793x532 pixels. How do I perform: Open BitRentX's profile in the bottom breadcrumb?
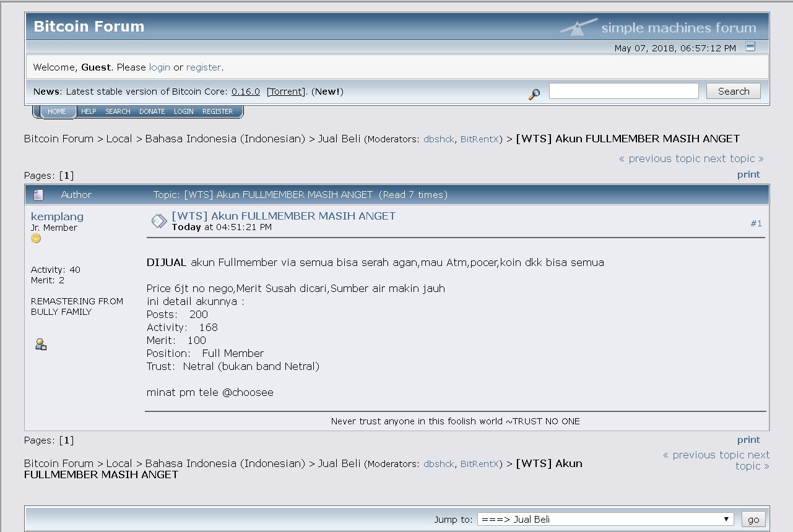pos(479,464)
